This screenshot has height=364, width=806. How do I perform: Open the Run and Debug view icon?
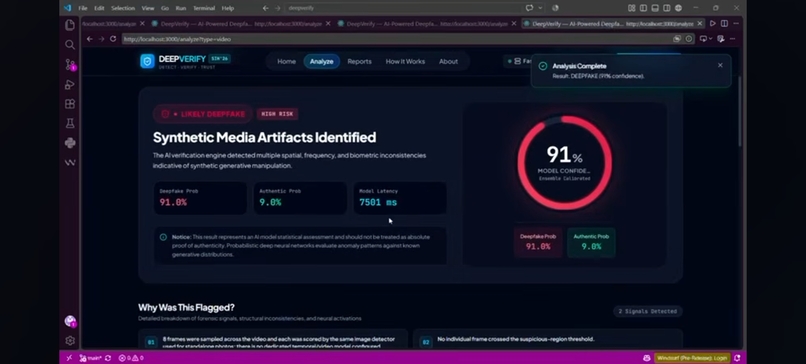tap(70, 84)
